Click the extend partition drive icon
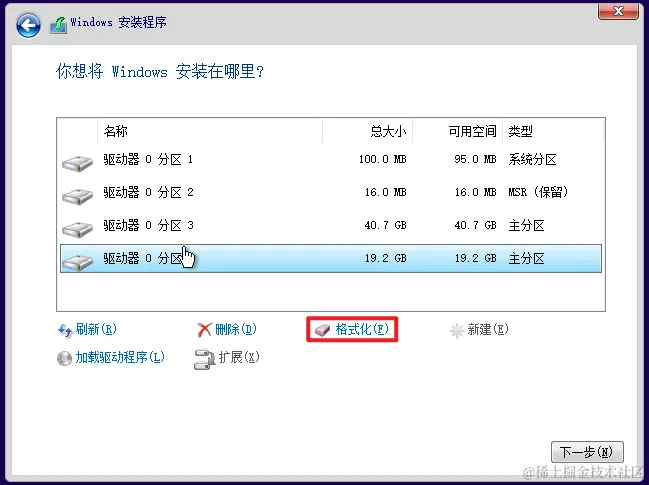The height and width of the screenshot is (485, 649). point(204,359)
